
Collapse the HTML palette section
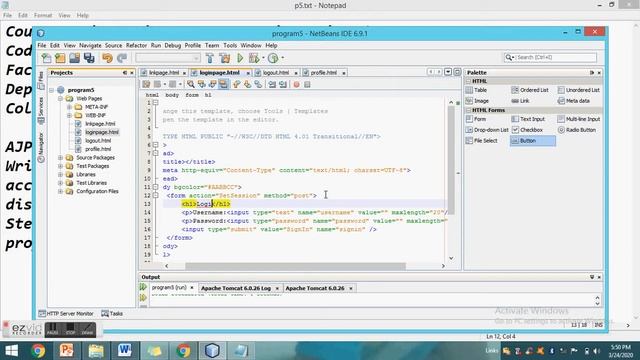(469, 81)
